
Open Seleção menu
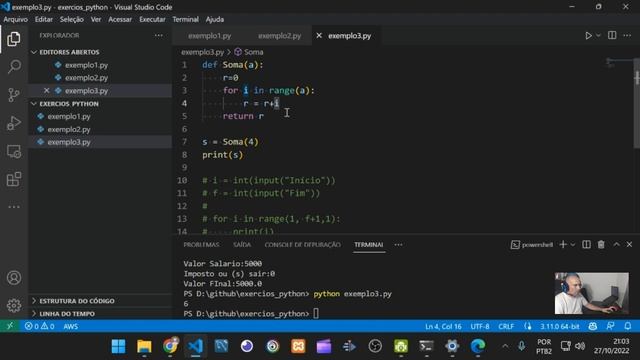71,19
